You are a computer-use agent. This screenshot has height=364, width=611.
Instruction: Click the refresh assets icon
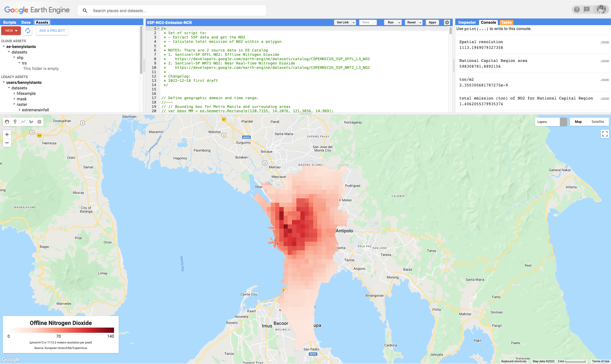[x=28, y=31]
